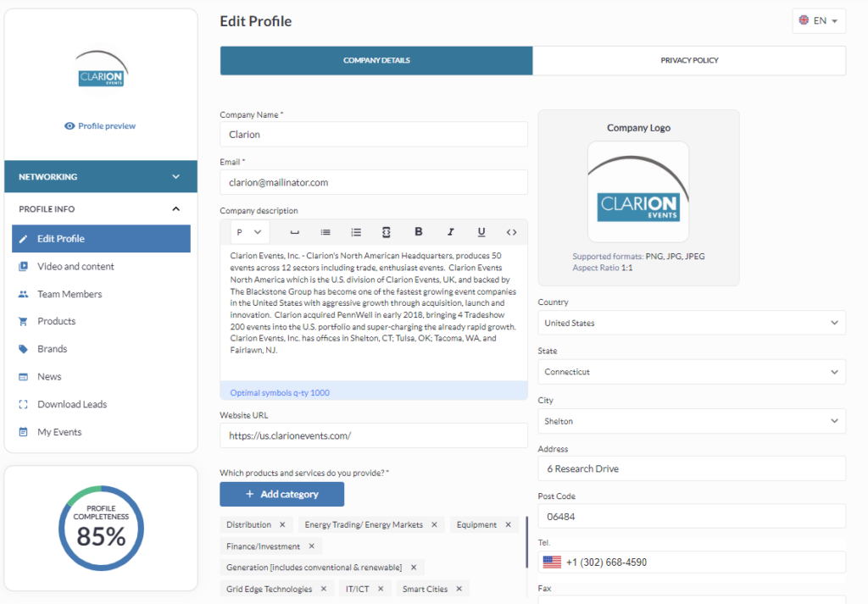Viewport: 868px width, 604px height.
Task: Apply bulleted list in description editor
Action: click(x=325, y=232)
